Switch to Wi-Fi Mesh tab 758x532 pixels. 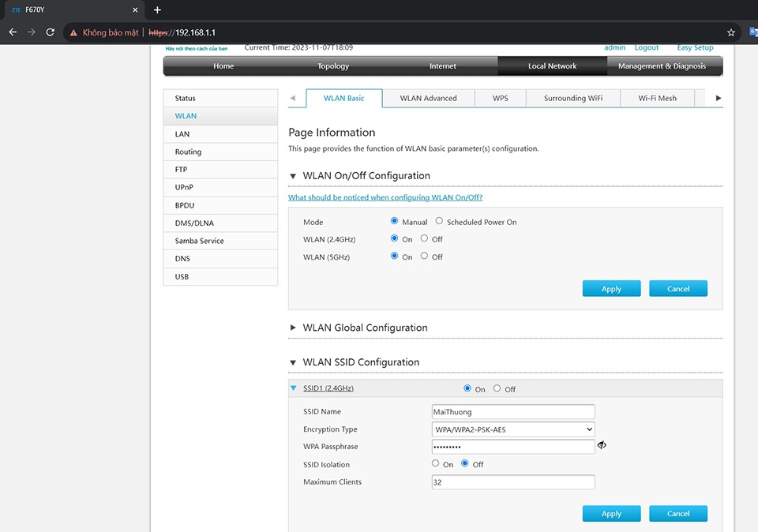point(658,98)
